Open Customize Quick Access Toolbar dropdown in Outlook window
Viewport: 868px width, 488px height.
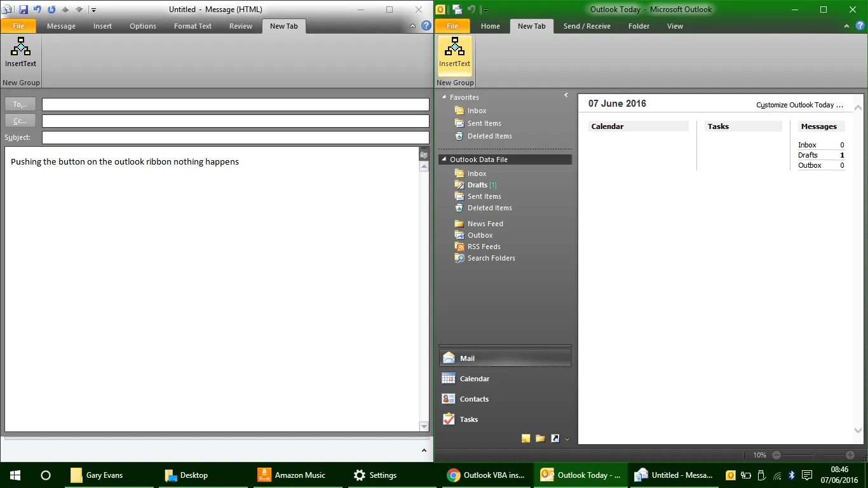point(485,10)
